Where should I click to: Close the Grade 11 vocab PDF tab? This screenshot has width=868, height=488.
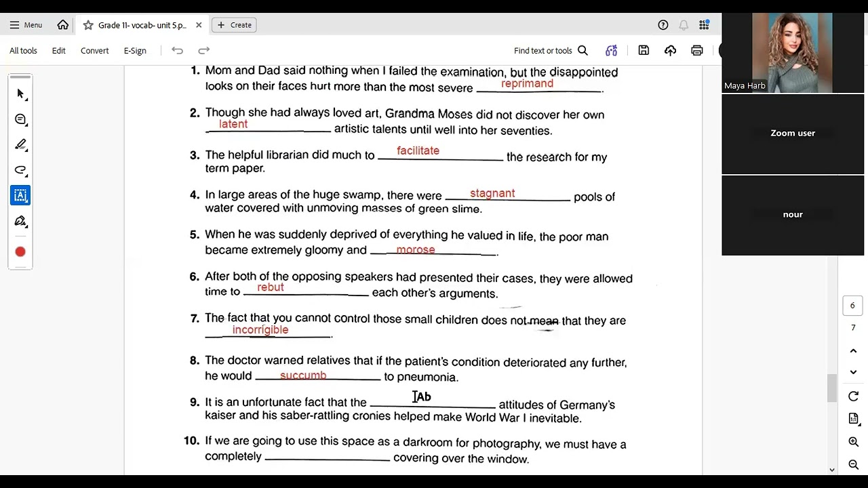pyautogui.click(x=199, y=25)
